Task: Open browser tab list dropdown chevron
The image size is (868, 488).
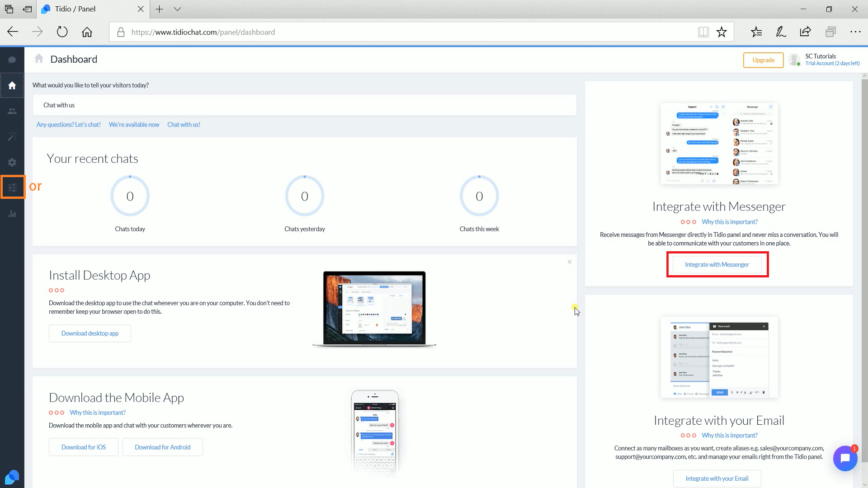Action: pyautogui.click(x=177, y=9)
